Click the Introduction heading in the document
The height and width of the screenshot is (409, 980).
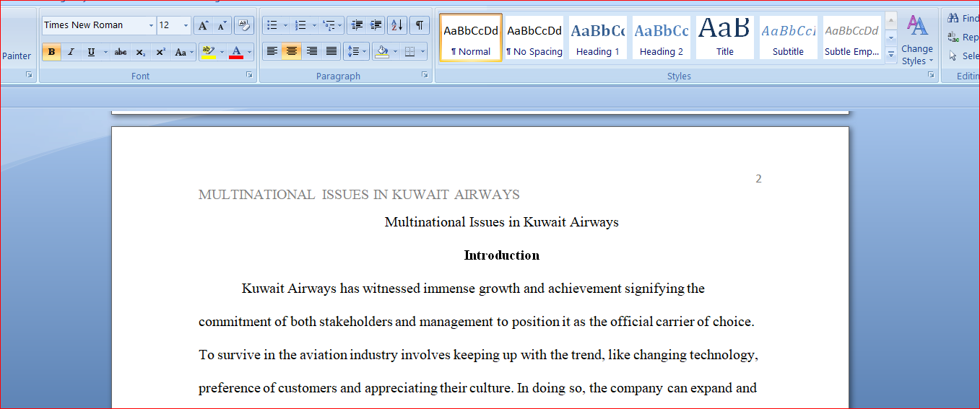click(x=502, y=255)
